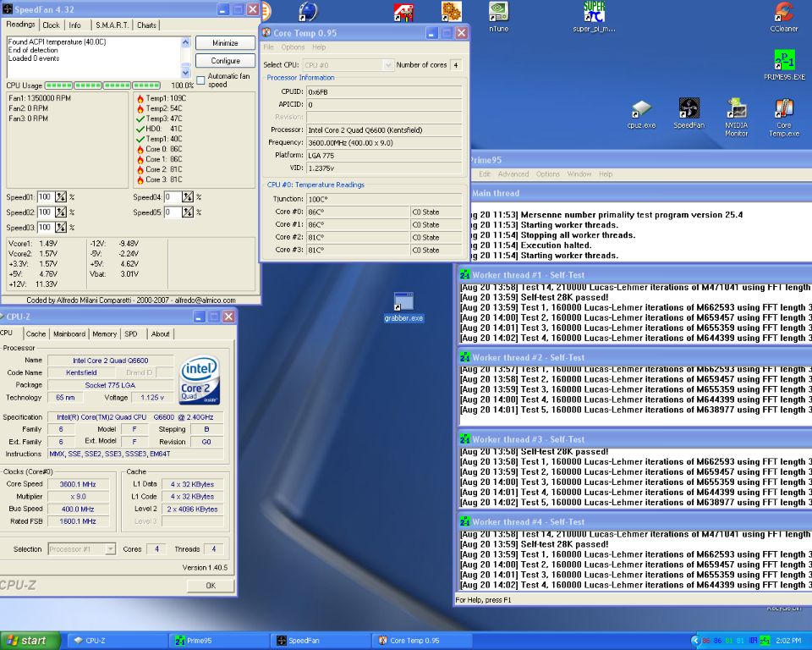The image size is (812, 650).
Task: Expand the Select CPU dropdown in Core Temp
Action: click(x=388, y=65)
